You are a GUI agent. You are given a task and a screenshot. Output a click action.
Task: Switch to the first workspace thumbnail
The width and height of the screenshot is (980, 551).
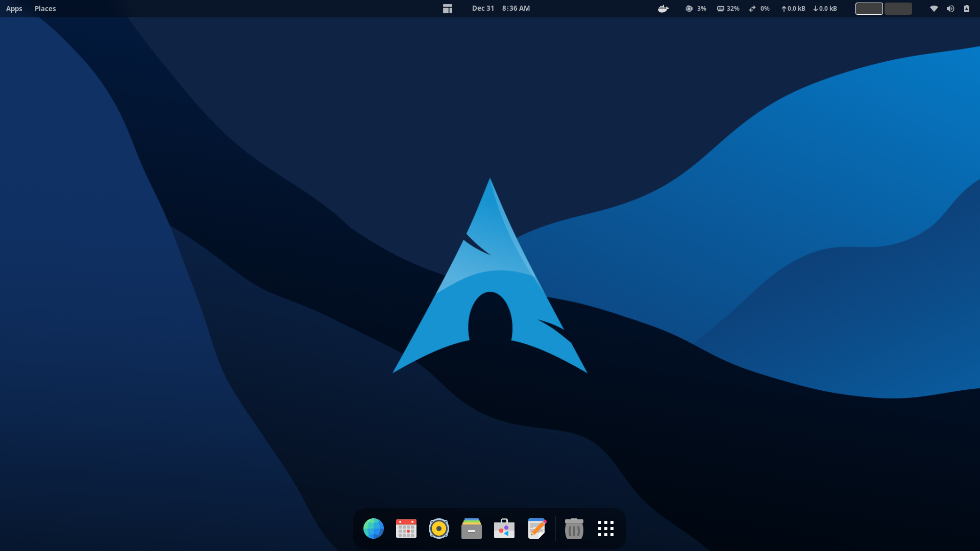(869, 9)
